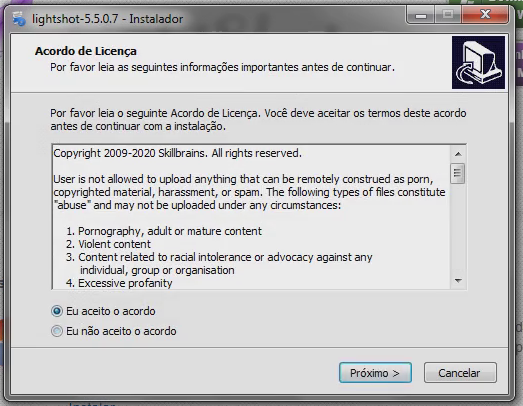Click the "Acordo de Licença" heading

[x=86, y=51]
